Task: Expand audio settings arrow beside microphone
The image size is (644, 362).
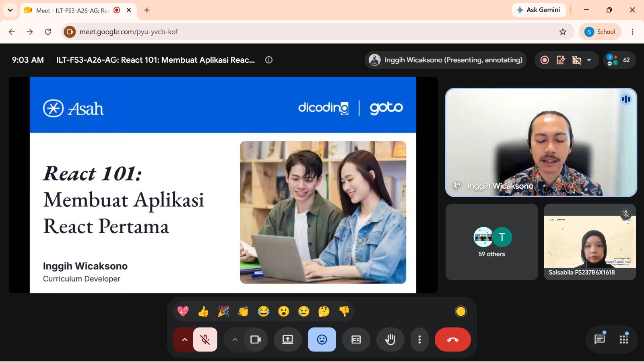Action: pos(184,339)
